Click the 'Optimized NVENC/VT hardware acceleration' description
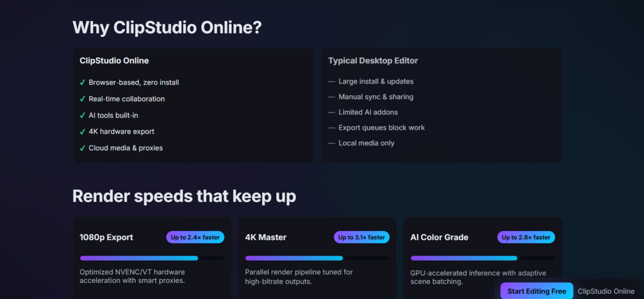Image resolution: width=644 pixels, height=299 pixels. (x=132, y=277)
